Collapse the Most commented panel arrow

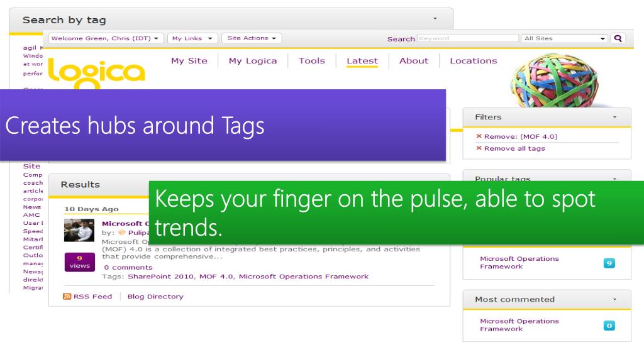[x=614, y=299]
